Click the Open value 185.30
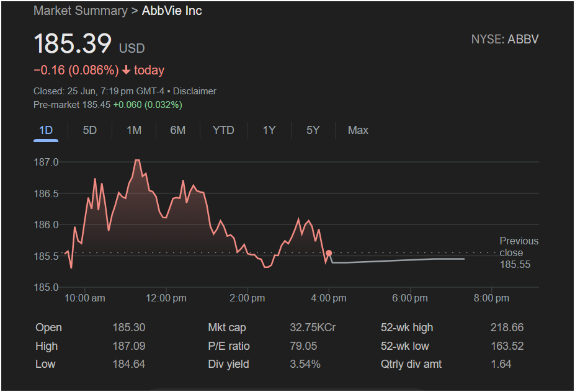 click(129, 327)
